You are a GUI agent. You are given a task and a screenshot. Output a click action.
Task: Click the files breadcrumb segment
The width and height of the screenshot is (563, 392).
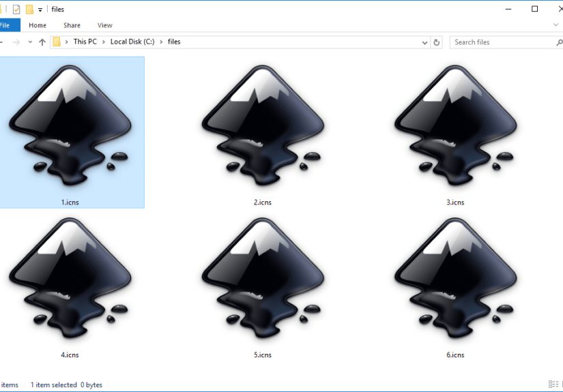point(174,42)
